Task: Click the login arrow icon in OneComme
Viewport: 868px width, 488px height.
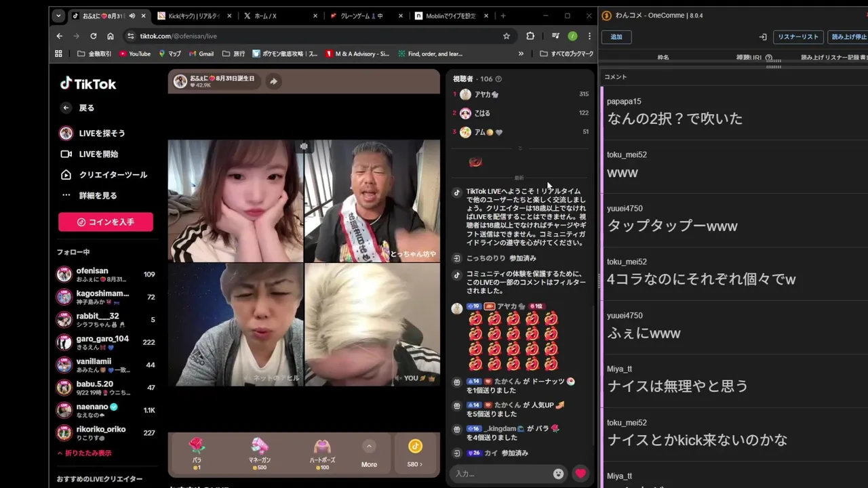Action: tap(763, 37)
